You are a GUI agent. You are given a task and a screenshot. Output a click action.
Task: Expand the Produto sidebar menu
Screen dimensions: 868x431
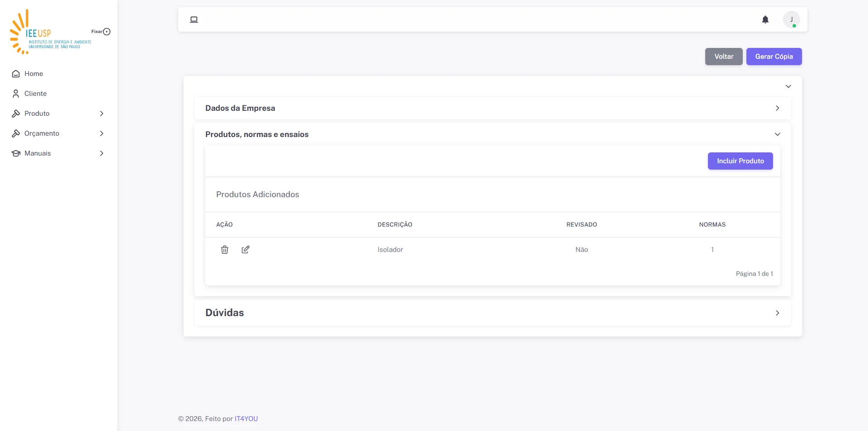(58, 114)
